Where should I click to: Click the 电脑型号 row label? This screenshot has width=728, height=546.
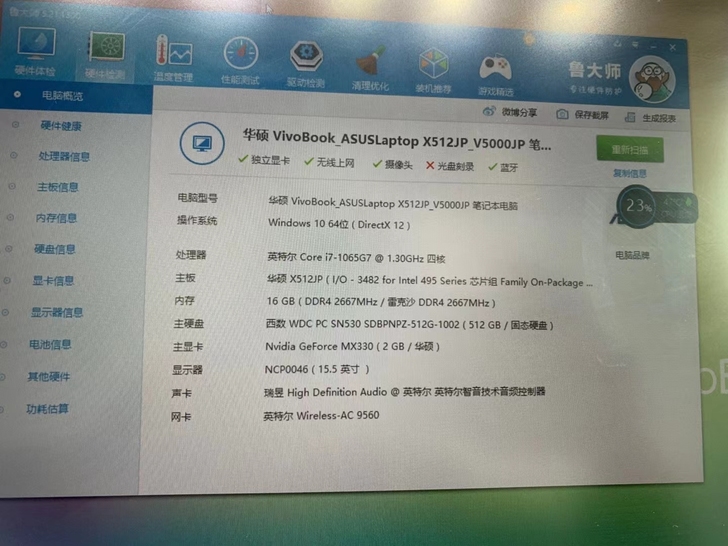pos(197,198)
